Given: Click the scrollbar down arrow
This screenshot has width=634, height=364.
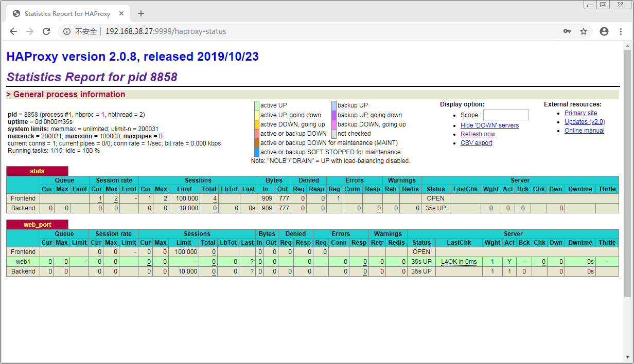Looking at the screenshot, I should tap(627, 358).
